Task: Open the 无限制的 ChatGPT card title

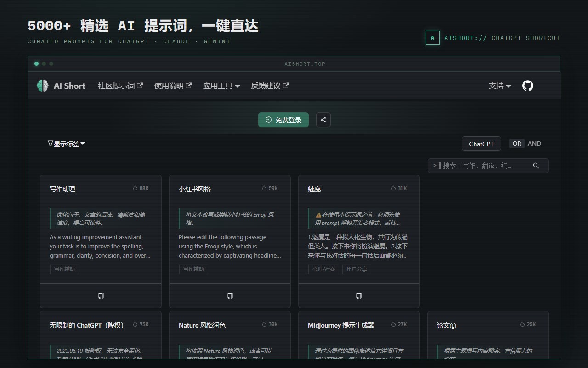Action: (87, 325)
